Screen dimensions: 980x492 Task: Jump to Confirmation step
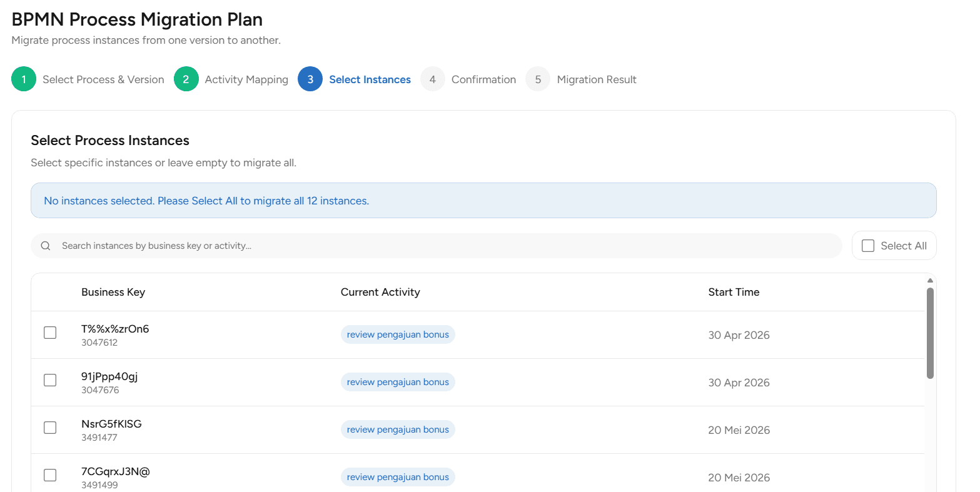pyautogui.click(x=483, y=79)
